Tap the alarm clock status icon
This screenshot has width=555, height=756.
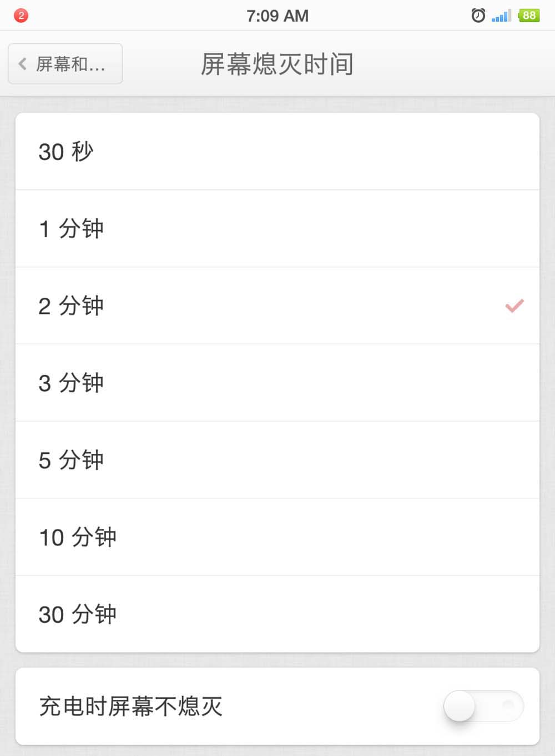[478, 16]
